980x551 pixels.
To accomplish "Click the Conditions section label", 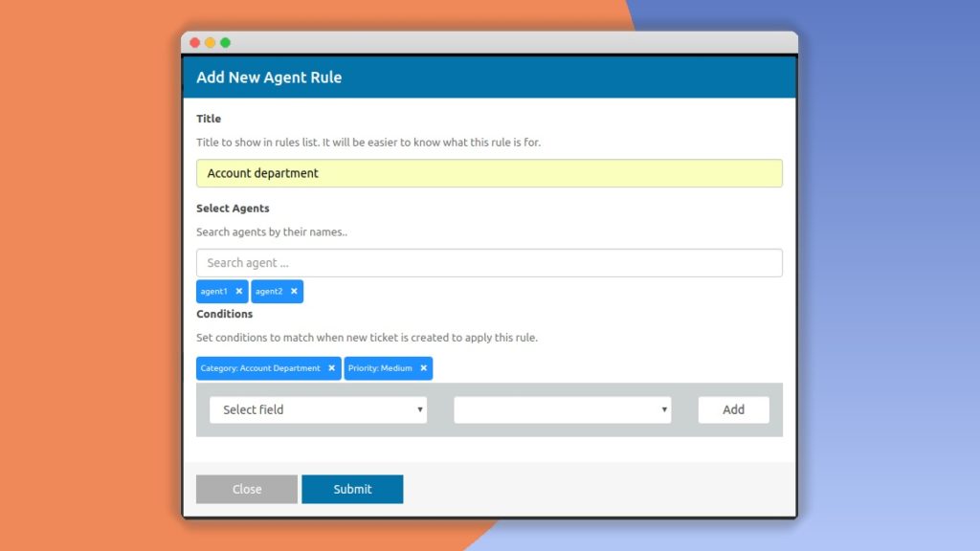I will click(x=225, y=314).
